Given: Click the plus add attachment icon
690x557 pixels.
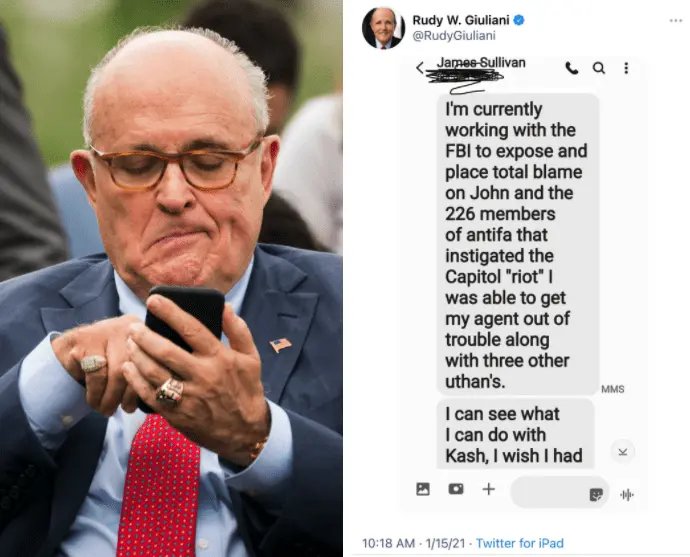Looking at the screenshot, I should 488,489.
